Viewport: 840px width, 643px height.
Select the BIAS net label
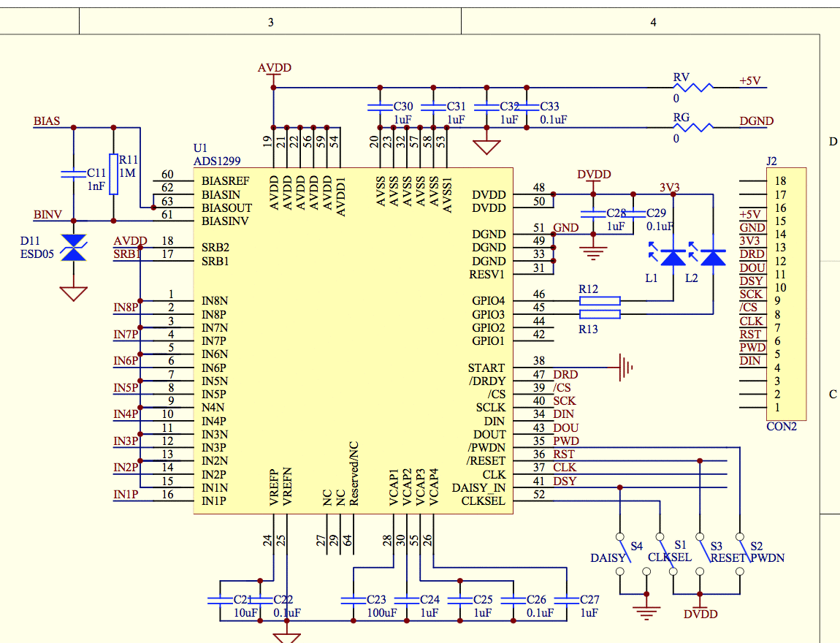tap(47, 121)
